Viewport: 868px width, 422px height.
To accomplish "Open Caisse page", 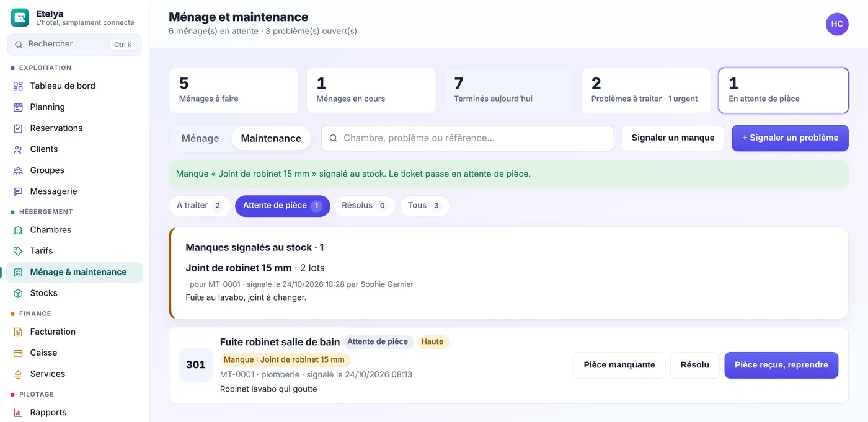I will click(74, 353).
